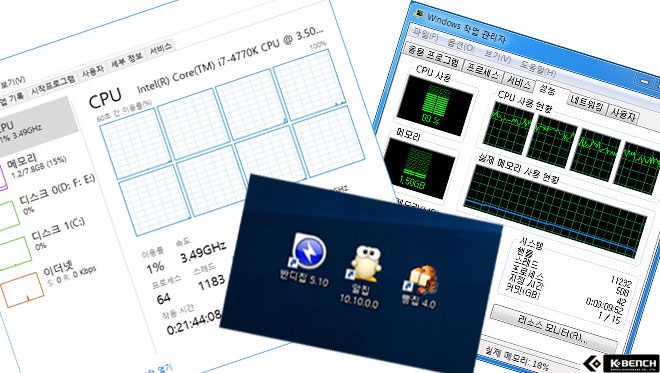The height and width of the screenshot is (373, 660).
Task: Open the 옵션(O) menu
Action: coord(461,45)
